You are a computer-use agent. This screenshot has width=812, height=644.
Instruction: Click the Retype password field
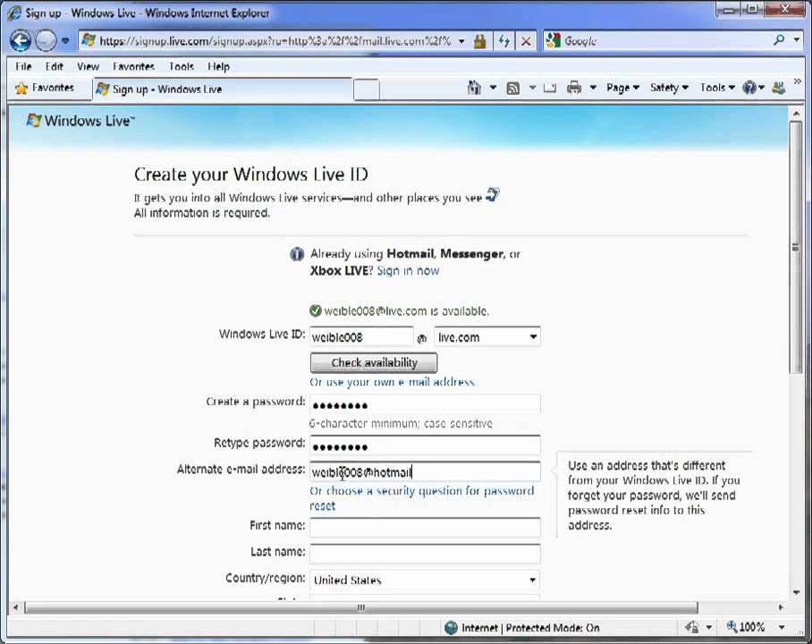point(425,445)
